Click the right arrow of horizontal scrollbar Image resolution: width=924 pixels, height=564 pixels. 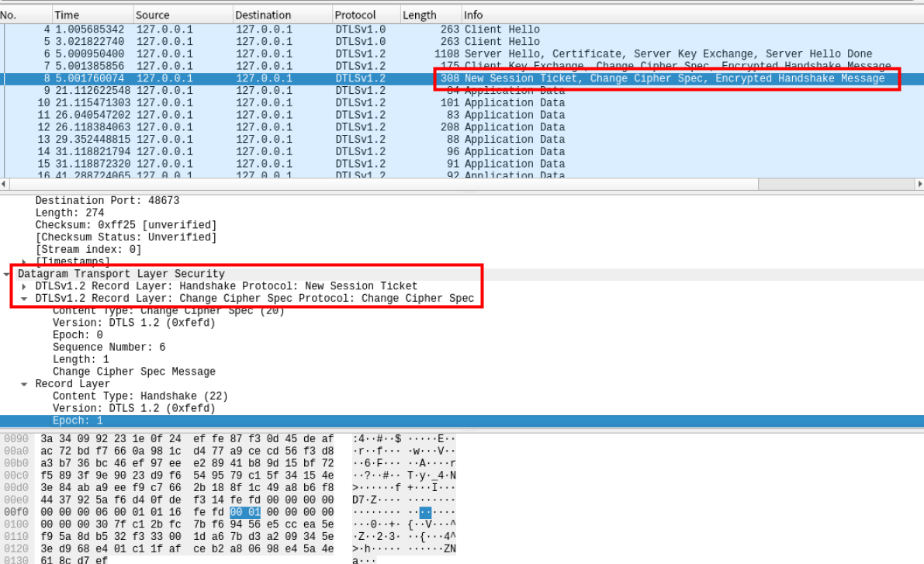click(x=920, y=184)
